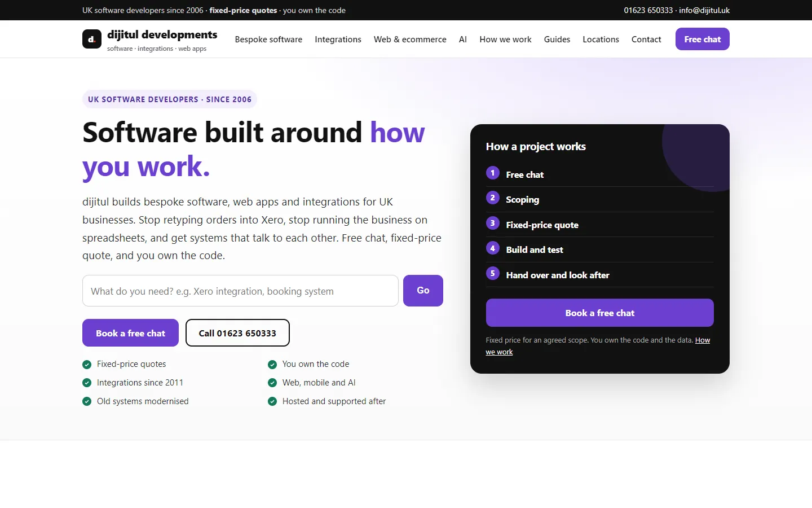The height and width of the screenshot is (508, 812).
Task: Click the step 5 badge beside Hand over and look after
Action: [493, 273]
